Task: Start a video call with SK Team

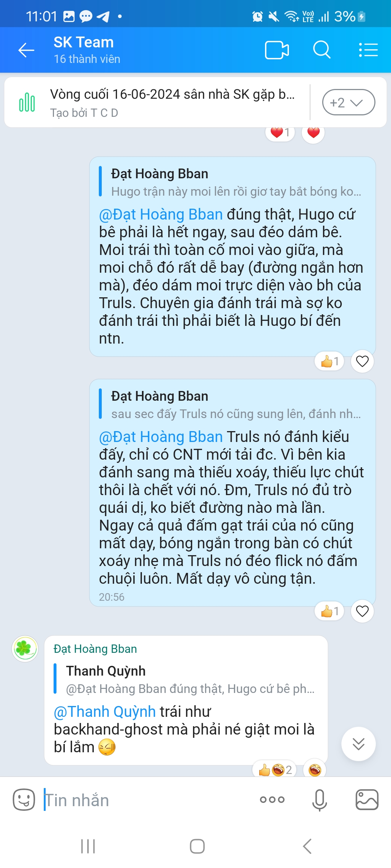Action: [277, 50]
